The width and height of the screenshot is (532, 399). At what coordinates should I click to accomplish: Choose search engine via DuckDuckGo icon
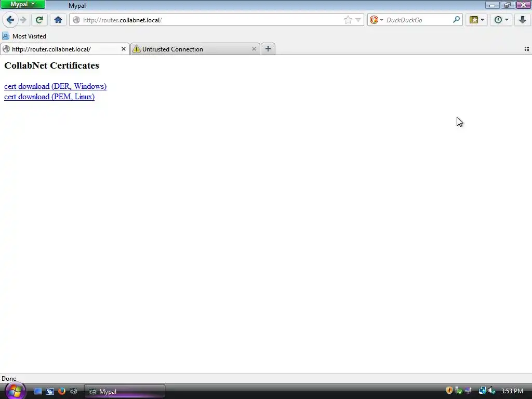point(376,20)
